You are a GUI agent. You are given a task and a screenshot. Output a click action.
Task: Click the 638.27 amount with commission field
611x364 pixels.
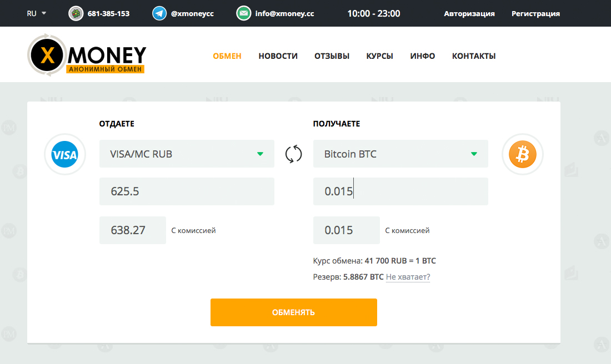tap(132, 230)
